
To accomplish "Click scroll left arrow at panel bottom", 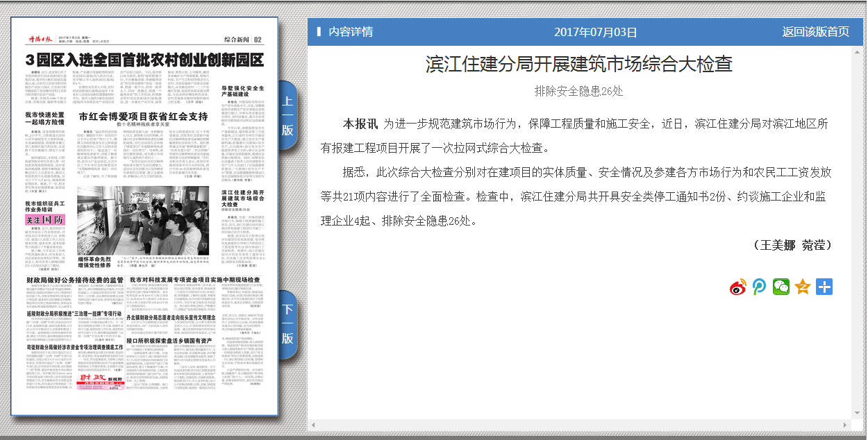I will [313, 424].
